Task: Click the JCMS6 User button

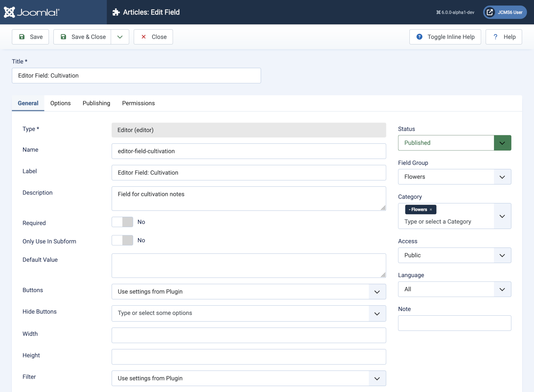Action: (505, 12)
